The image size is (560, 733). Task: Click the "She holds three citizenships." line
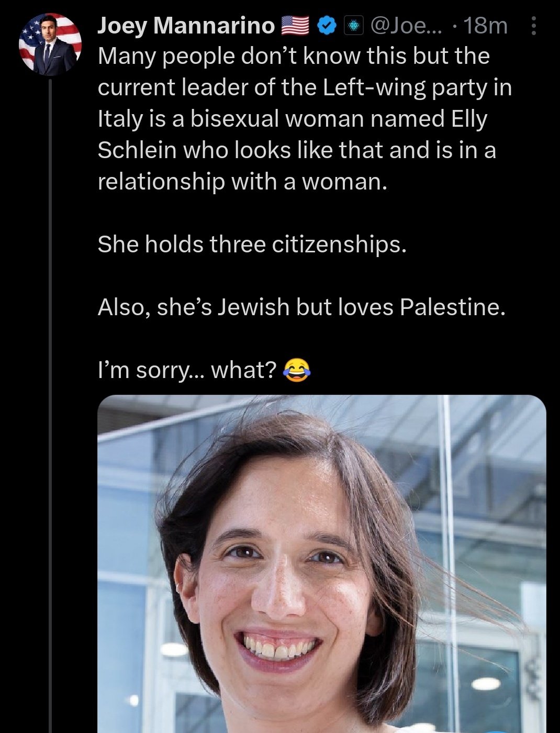click(x=252, y=244)
